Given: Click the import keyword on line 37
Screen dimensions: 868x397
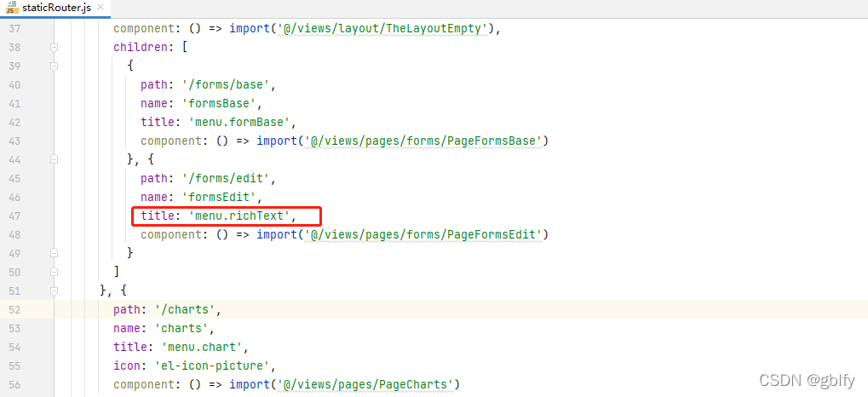Looking at the screenshot, I should 249,29.
